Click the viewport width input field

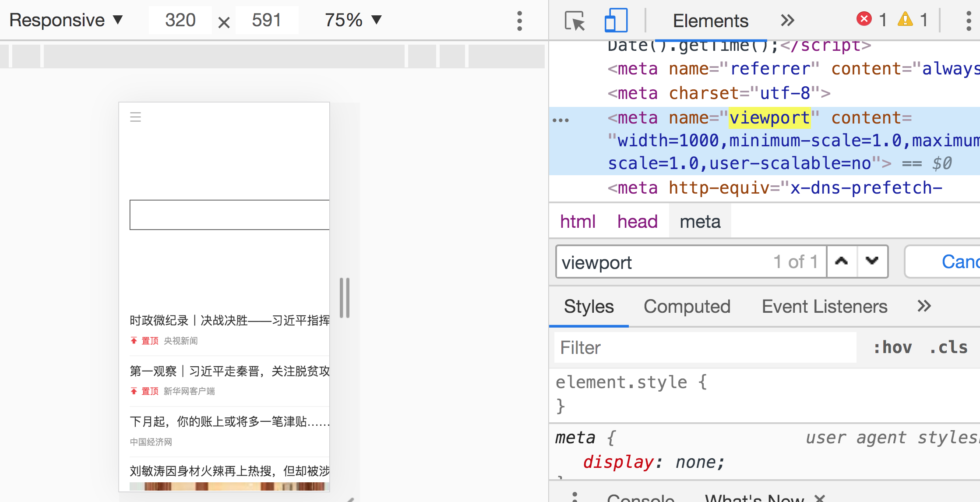click(180, 20)
